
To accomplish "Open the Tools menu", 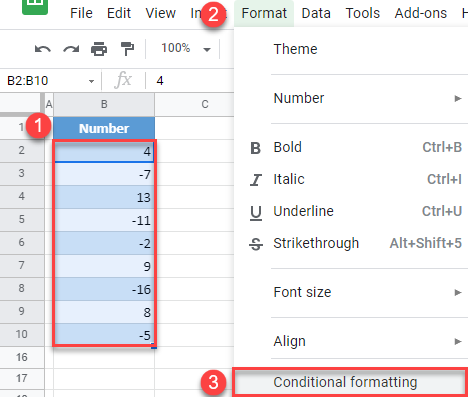I will (363, 13).
